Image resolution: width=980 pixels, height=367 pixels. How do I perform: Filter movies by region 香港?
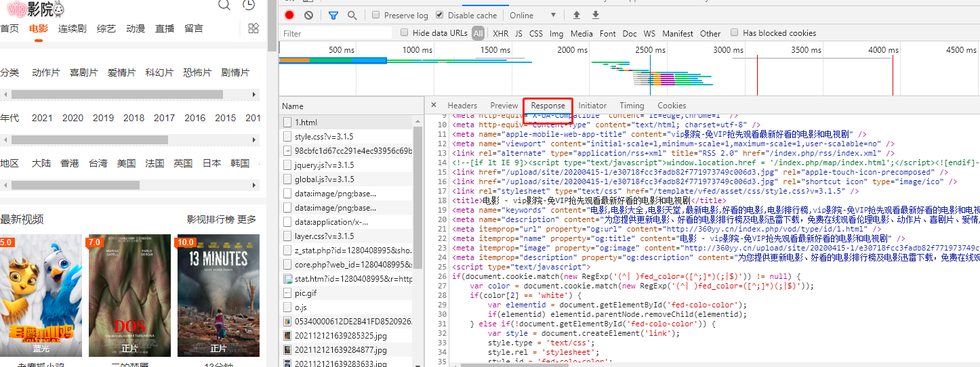pyautogui.click(x=70, y=163)
